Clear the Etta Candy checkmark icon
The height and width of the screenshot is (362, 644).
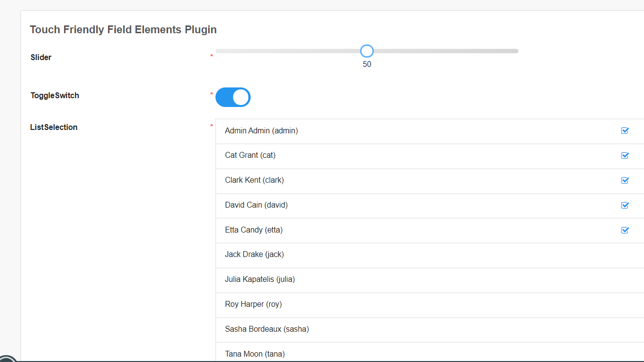tap(624, 230)
